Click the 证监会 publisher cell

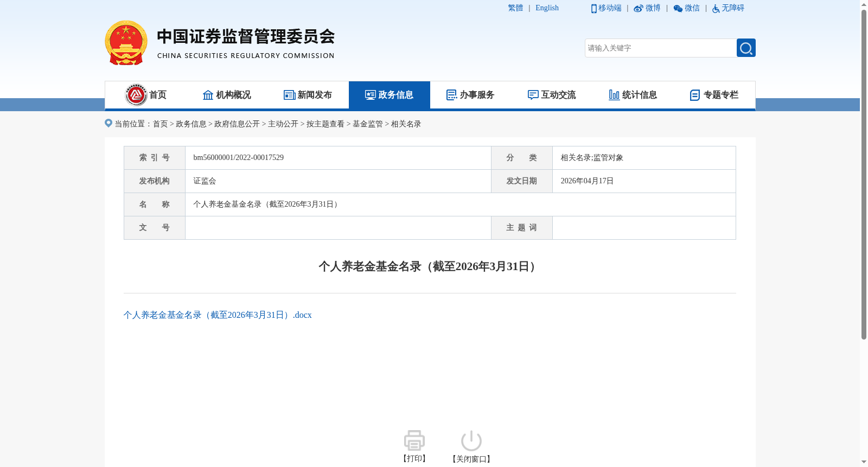point(338,181)
